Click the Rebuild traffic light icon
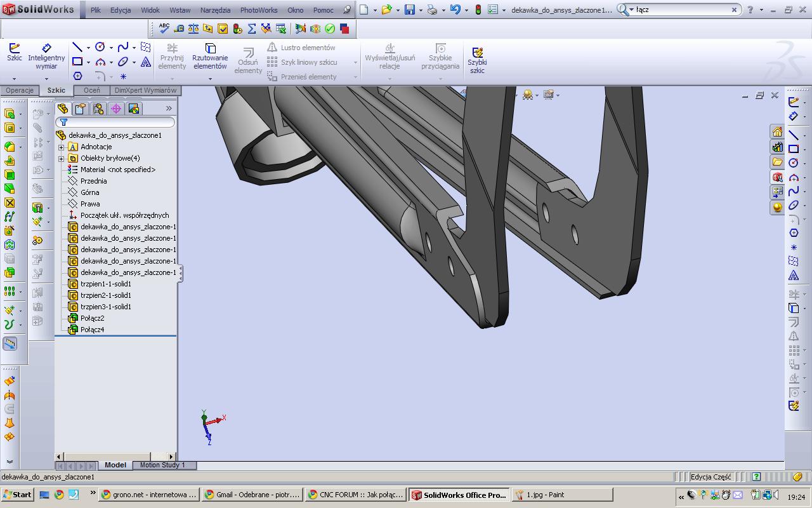This screenshot has width=812, height=508. 478,10
